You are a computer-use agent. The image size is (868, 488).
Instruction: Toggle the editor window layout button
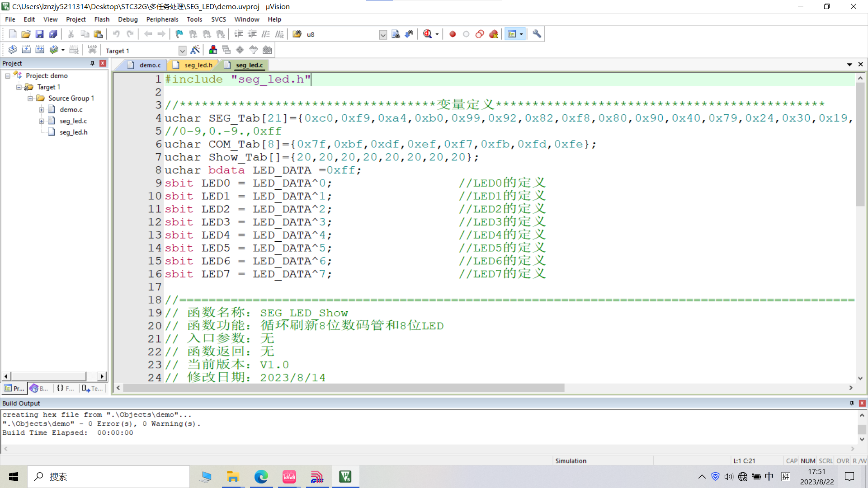[512, 34]
